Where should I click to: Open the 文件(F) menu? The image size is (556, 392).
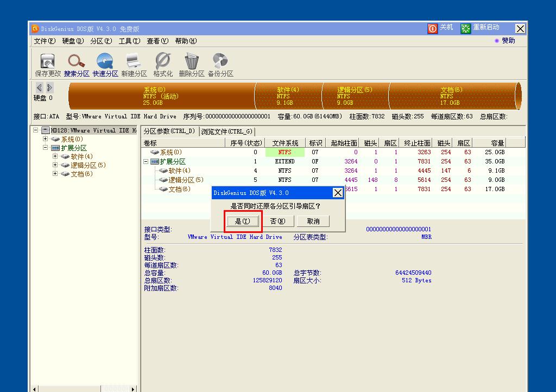coord(45,41)
